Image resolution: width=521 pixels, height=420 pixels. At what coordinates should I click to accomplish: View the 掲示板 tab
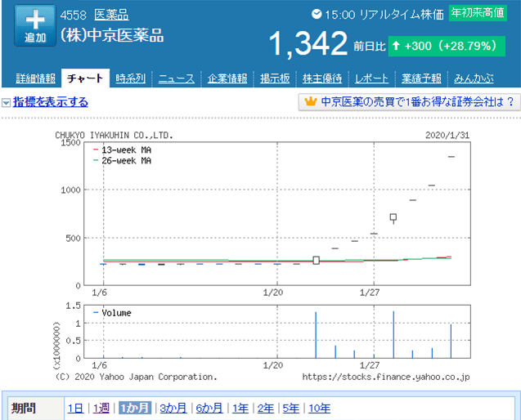[x=275, y=78]
